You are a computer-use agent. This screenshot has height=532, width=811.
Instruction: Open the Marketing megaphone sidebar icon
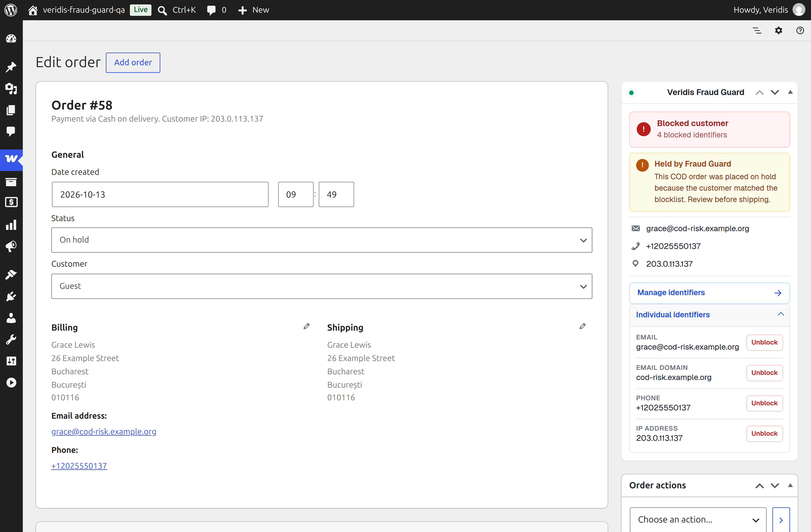11,246
